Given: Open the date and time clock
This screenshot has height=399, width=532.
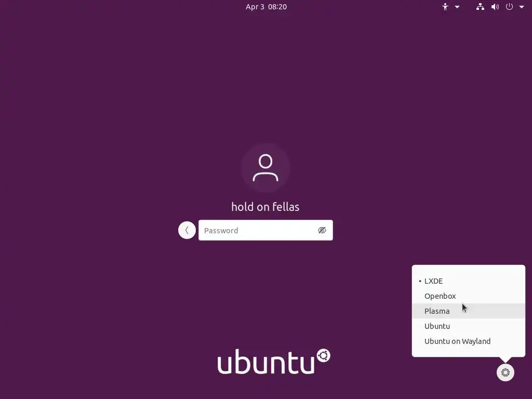Looking at the screenshot, I should 266,7.
